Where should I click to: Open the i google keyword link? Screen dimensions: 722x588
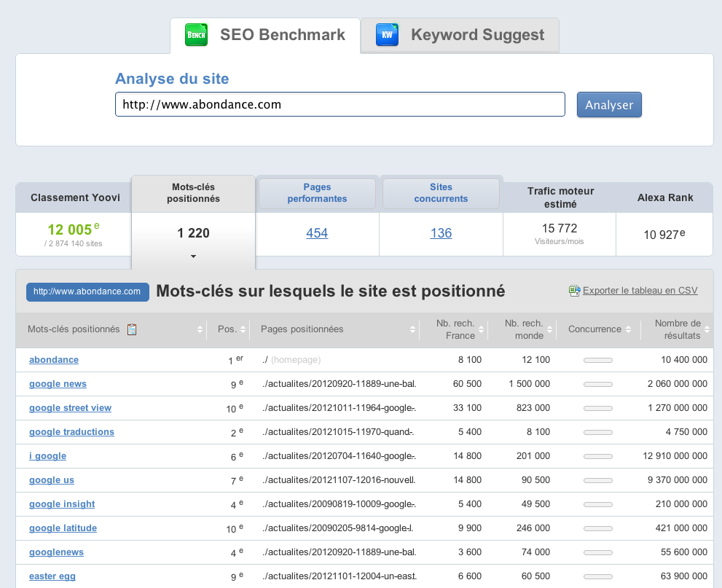pyautogui.click(x=47, y=456)
